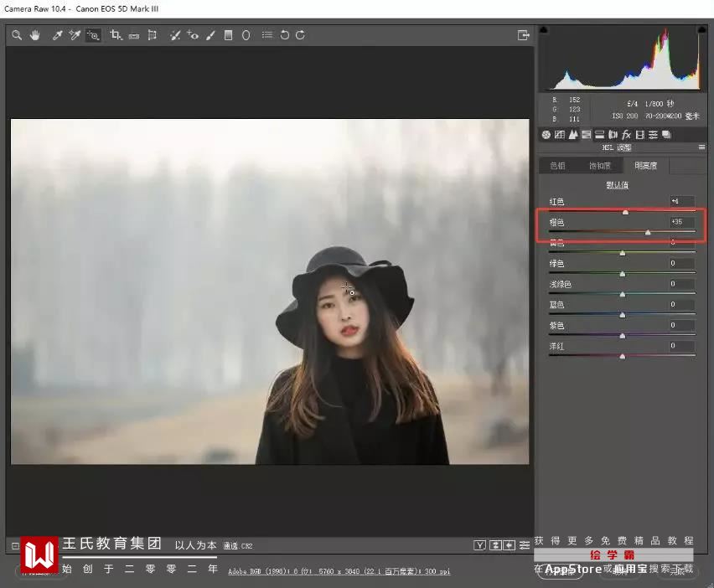Open the Camera Raw preferences list icon
This screenshot has height=588, width=714.
pyautogui.click(x=267, y=34)
